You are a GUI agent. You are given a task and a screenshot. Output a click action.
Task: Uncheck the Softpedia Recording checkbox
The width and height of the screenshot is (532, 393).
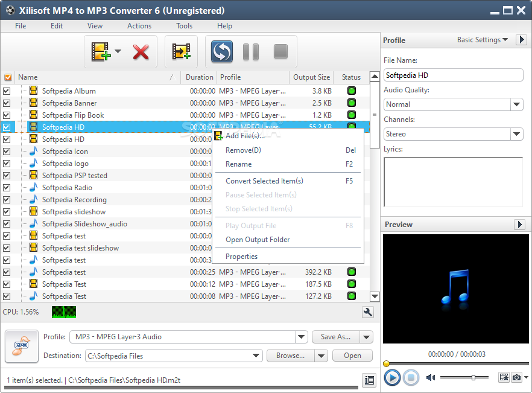[7, 200]
